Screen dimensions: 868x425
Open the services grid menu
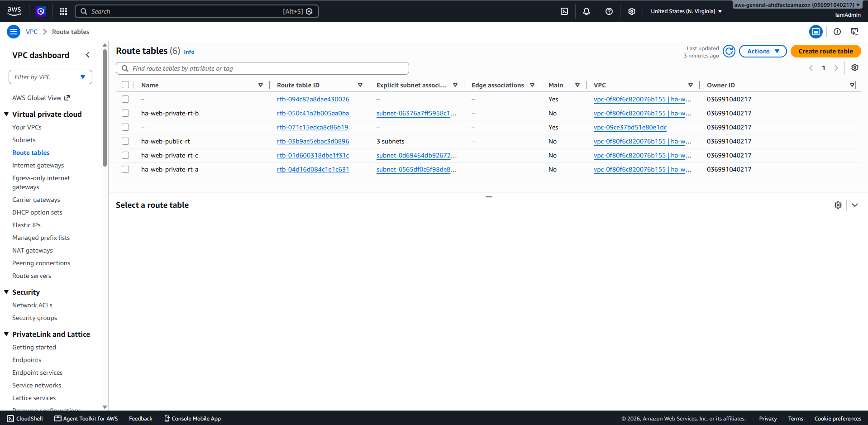pyautogui.click(x=63, y=11)
